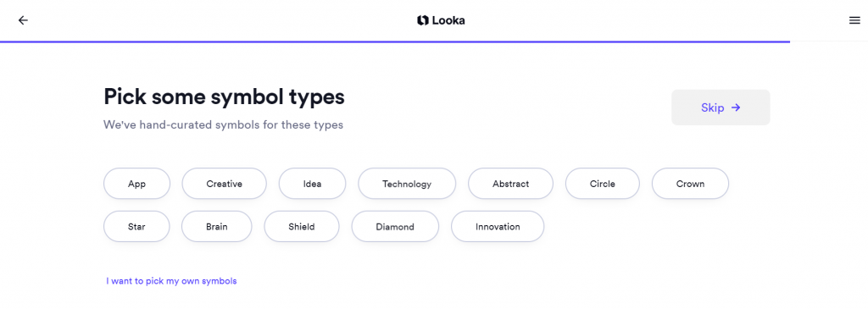868x309 pixels.
Task: Choose the Technology symbol type
Action: click(407, 184)
